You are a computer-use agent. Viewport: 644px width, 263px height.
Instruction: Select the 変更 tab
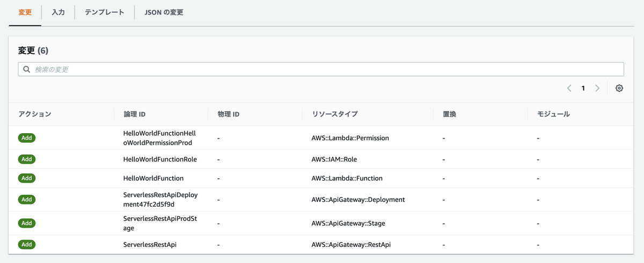tap(25, 12)
